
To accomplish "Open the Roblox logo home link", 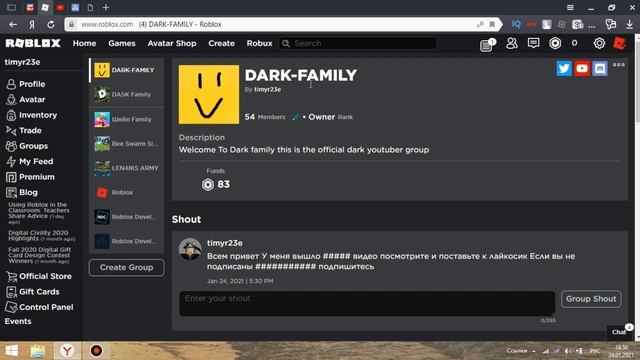I will click(x=33, y=43).
